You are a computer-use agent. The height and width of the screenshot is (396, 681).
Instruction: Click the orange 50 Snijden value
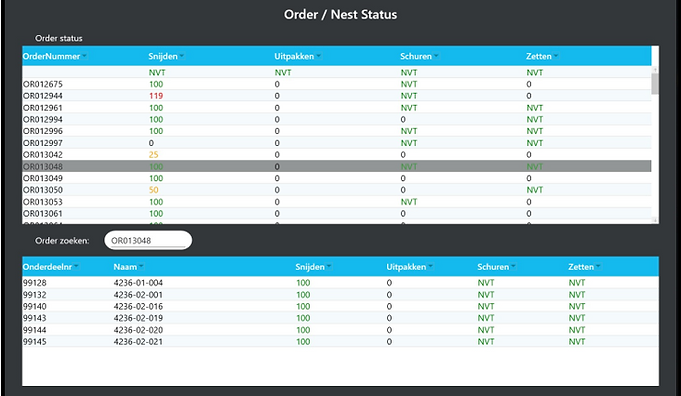(x=153, y=190)
